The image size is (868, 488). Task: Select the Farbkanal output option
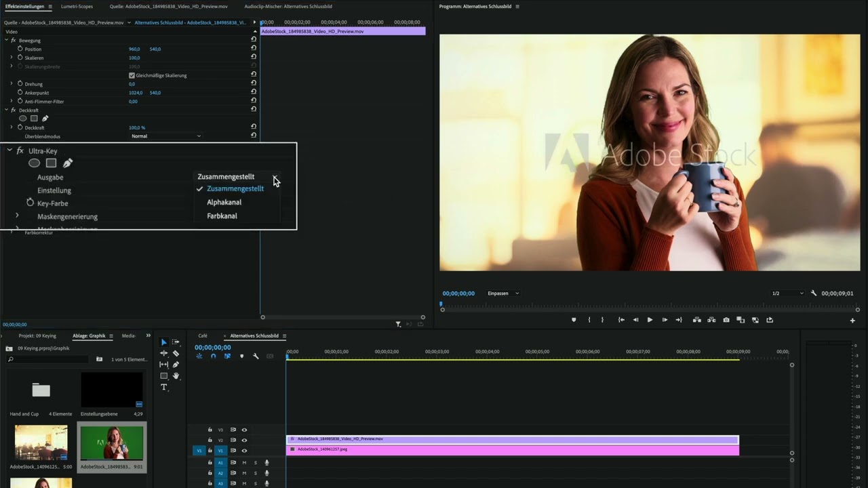222,216
